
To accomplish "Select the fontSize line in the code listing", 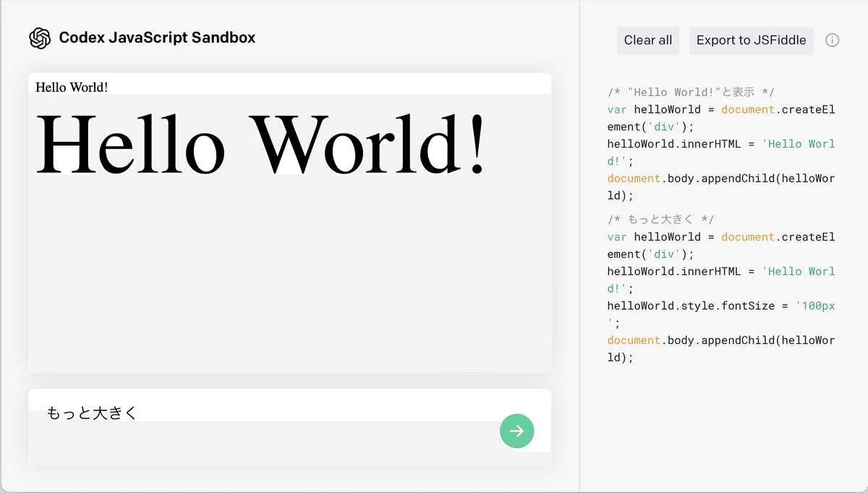I will [720, 306].
